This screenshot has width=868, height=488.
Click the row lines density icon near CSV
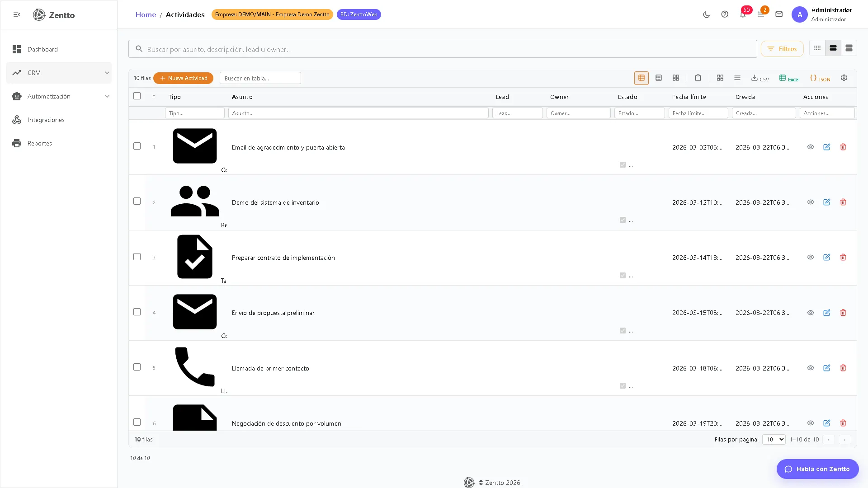coord(737,78)
